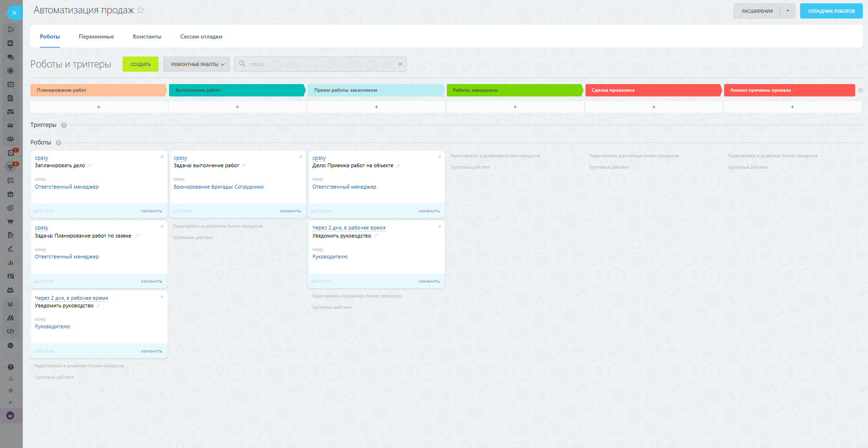Screen dimensions: 868x448
Task: Open the target icon in left sidebar
Action: point(10,208)
